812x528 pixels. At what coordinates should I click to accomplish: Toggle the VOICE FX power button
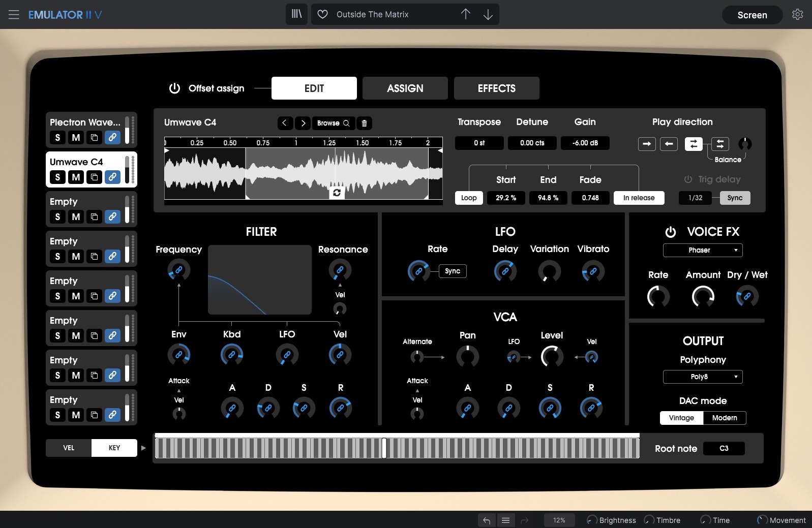(671, 232)
